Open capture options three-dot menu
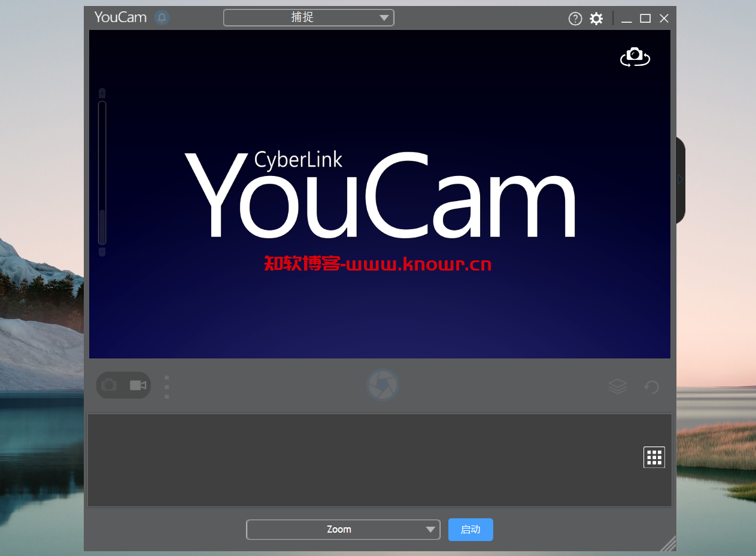756x556 pixels. [x=166, y=387]
